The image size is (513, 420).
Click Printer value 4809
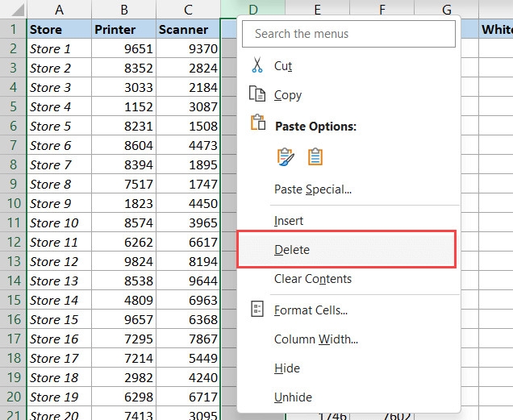[x=124, y=300]
